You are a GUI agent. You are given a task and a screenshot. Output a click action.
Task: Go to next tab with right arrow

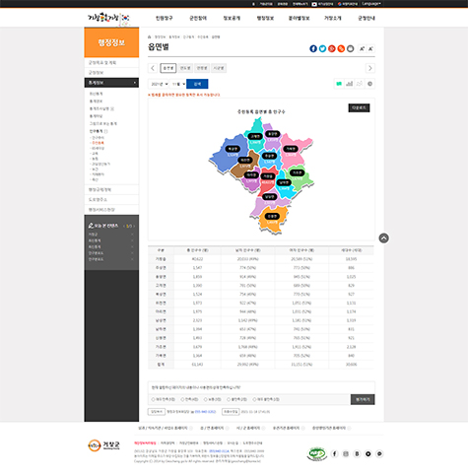point(370,68)
